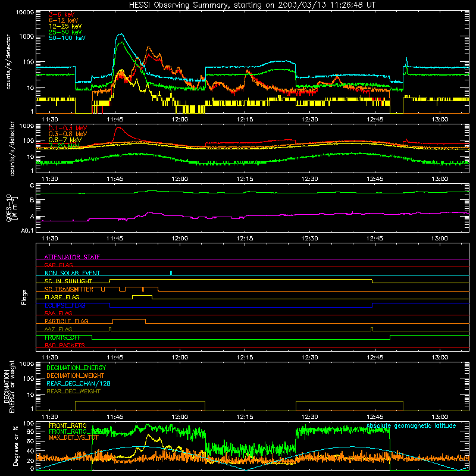Screen dimensions: 476x476
Task: Click the raised PARTICLE_FLAG pulse segment
Action: pyautogui.click(x=129, y=320)
